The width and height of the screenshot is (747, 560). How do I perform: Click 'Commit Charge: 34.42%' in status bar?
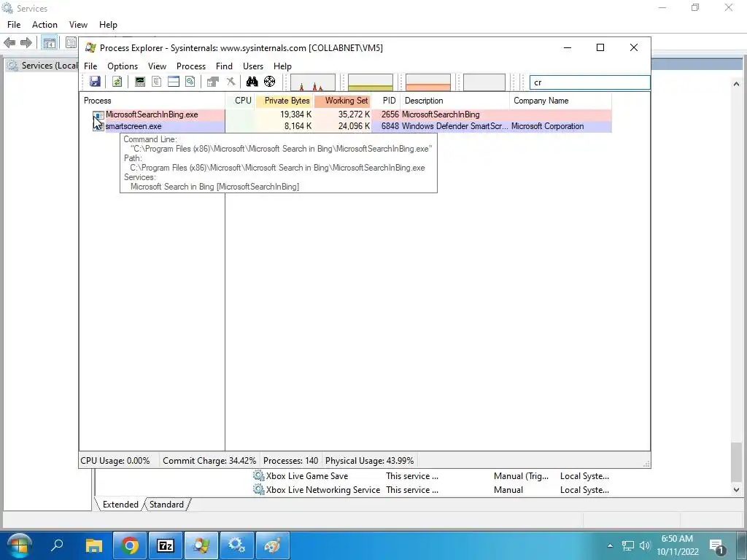click(x=209, y=461)
